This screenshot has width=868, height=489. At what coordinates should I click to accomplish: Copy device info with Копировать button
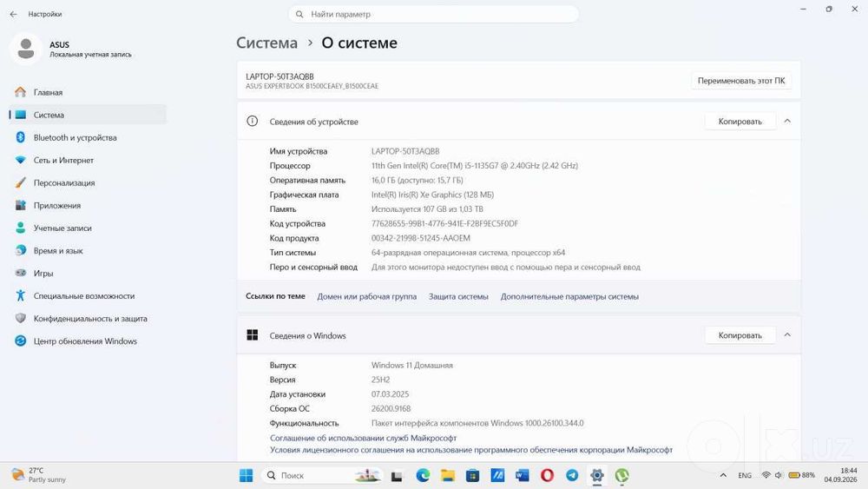tap(740, 122)
